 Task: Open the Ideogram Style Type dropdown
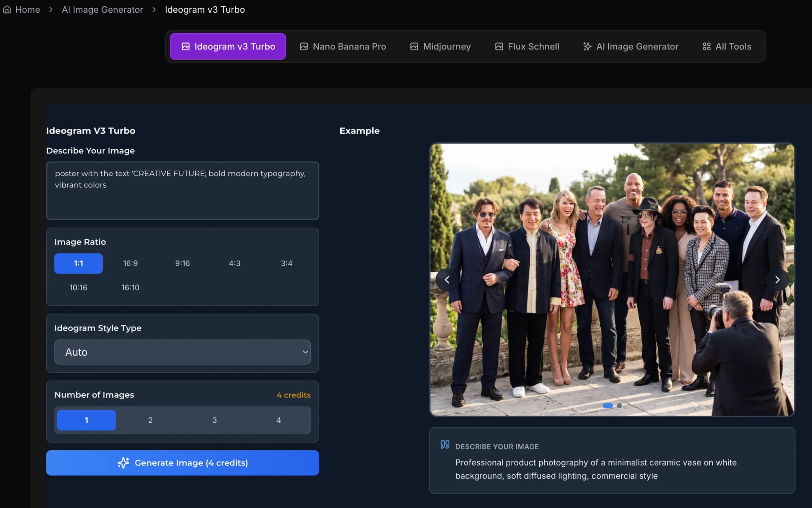point(182,352)
